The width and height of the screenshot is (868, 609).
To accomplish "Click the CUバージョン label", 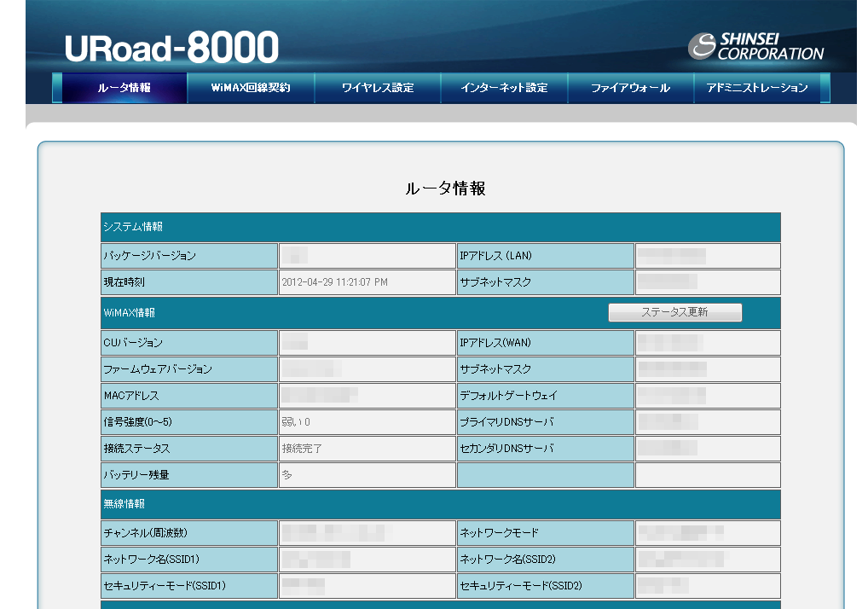I will (133, 343).
